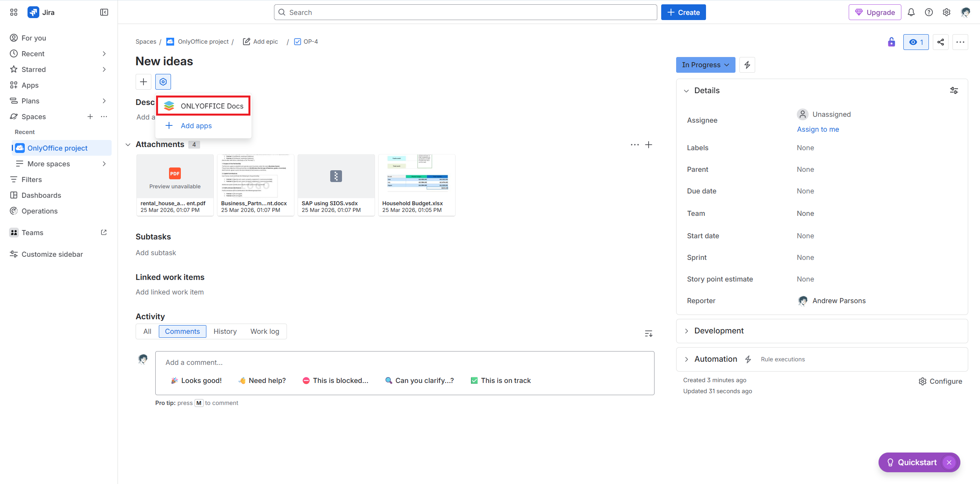Viewport: 980px width, 484px height.
Task: Open Dashboards from the sidebar
Action: (x=40, y=195)
